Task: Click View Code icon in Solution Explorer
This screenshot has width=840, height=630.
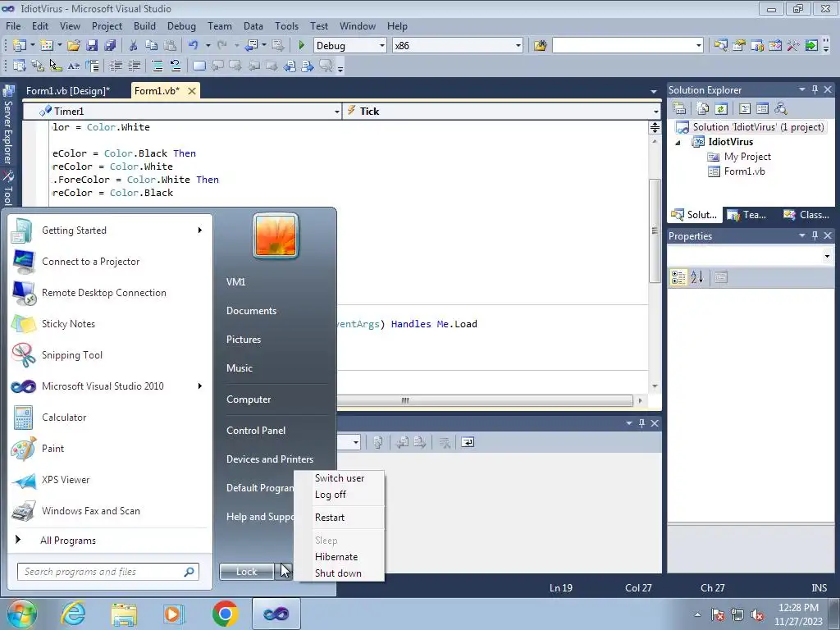Action: pyautogui.click(x=745, y=109)
